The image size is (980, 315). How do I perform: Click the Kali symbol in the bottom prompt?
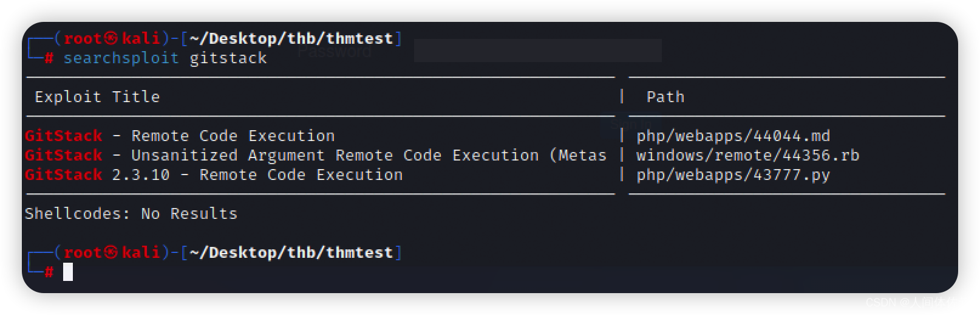[x=111, y=252]
